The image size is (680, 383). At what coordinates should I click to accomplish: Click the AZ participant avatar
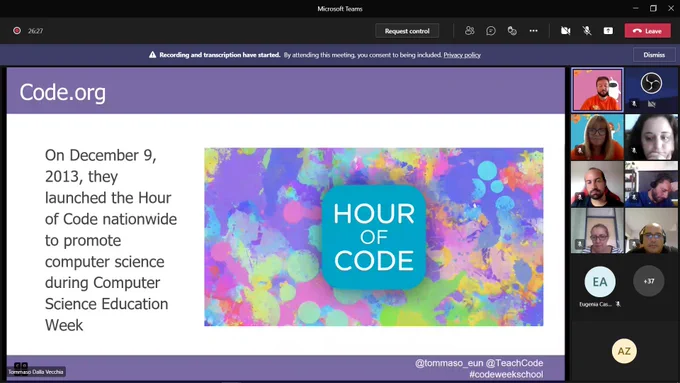624,351
